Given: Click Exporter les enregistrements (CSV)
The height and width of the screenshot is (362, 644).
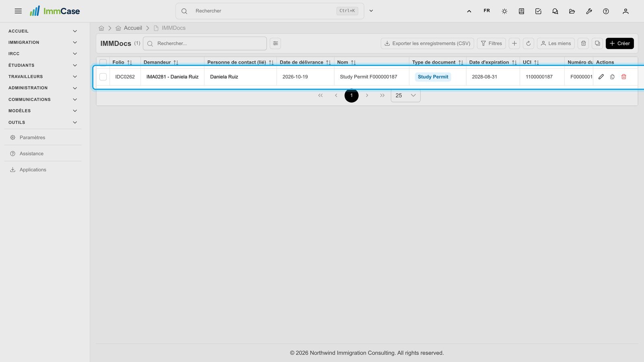Looking at the screenshot, I should tap(427, 43).
